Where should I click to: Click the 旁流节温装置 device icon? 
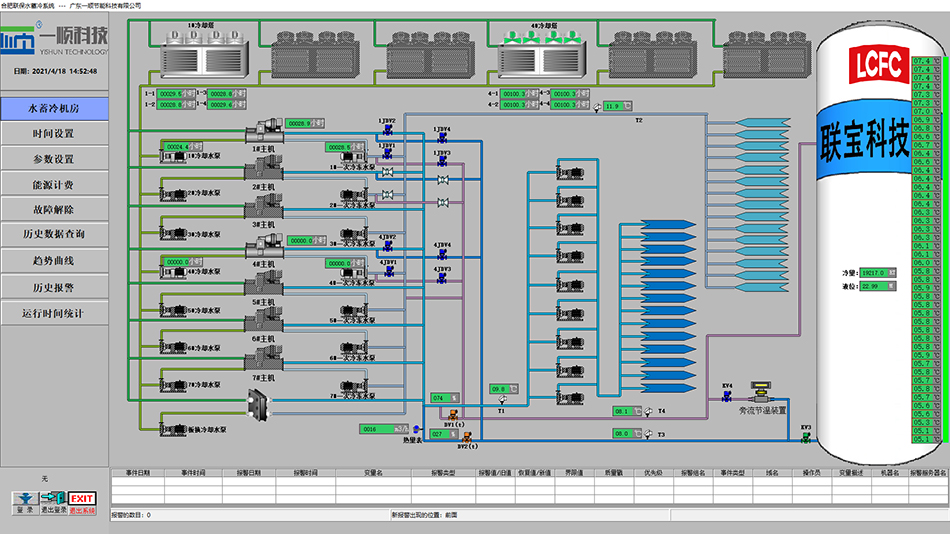(x=760, y=392)
